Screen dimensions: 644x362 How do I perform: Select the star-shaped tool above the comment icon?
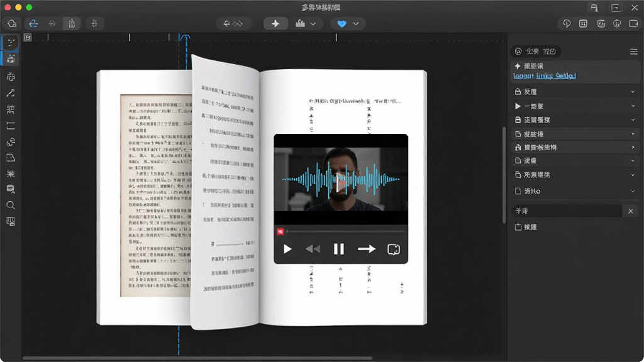pos(11,173)
